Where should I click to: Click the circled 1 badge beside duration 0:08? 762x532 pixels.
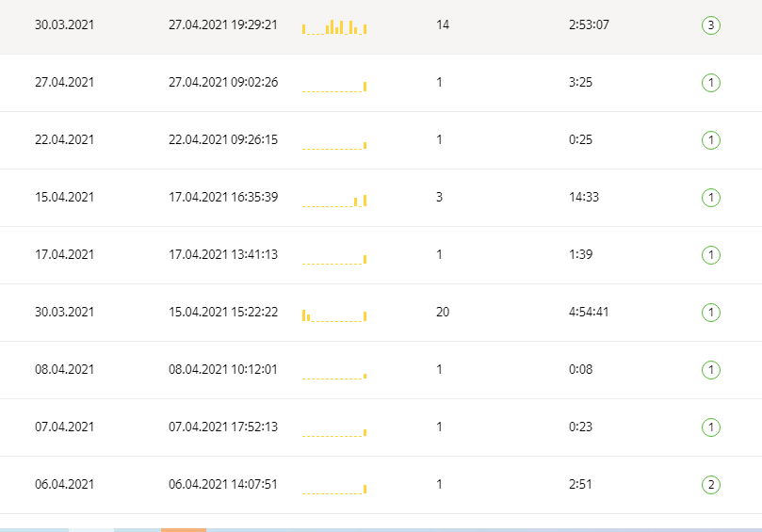(x=711, y=370)
